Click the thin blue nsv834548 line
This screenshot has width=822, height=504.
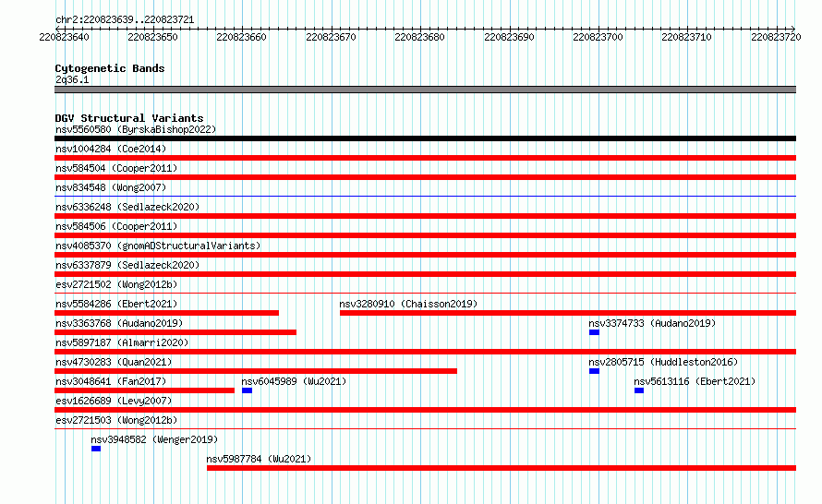pyautogui.click(x=425, y=197)
